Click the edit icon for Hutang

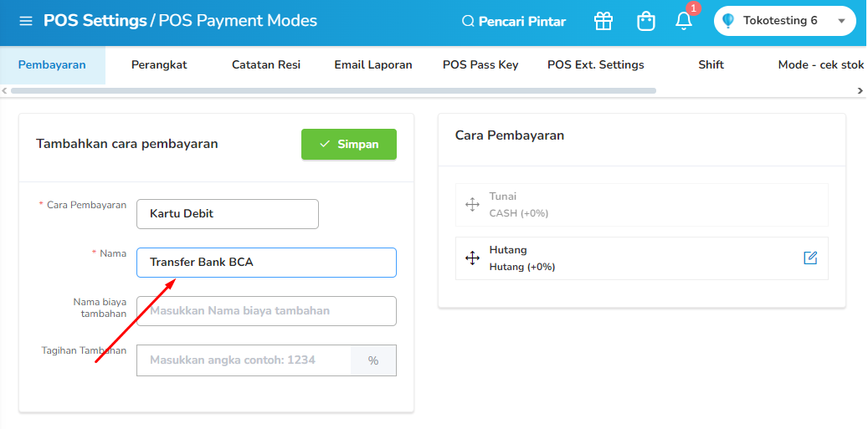[810, 258]
